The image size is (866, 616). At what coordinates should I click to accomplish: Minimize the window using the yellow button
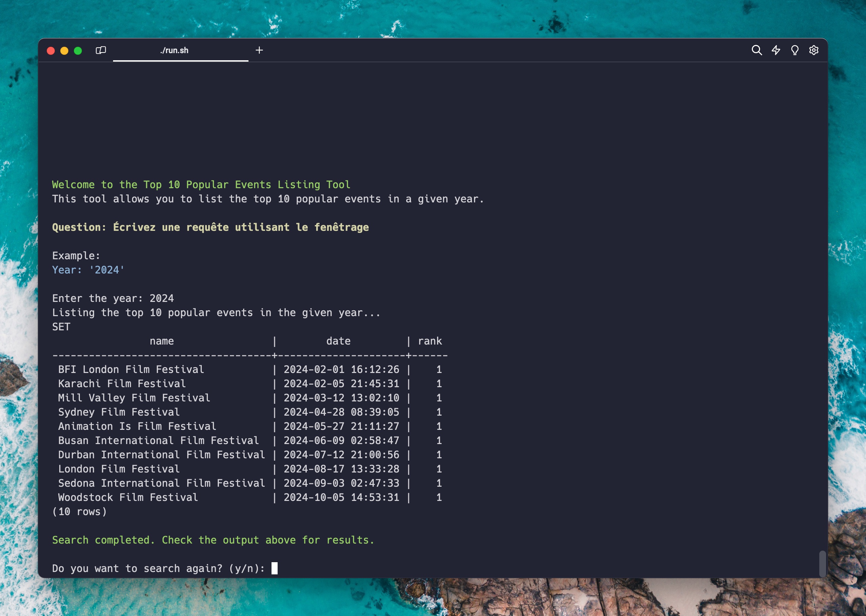(64, 51)
